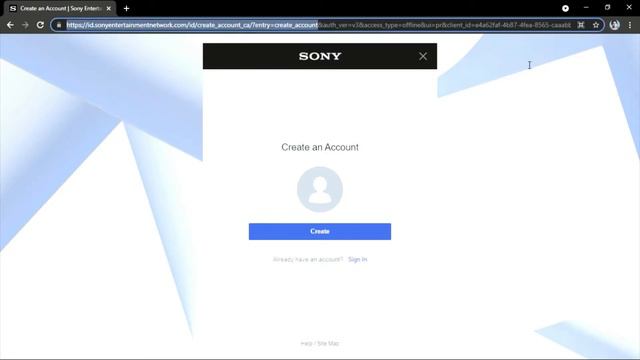
Task: Click the blue Create button
Action: [320, 231]
